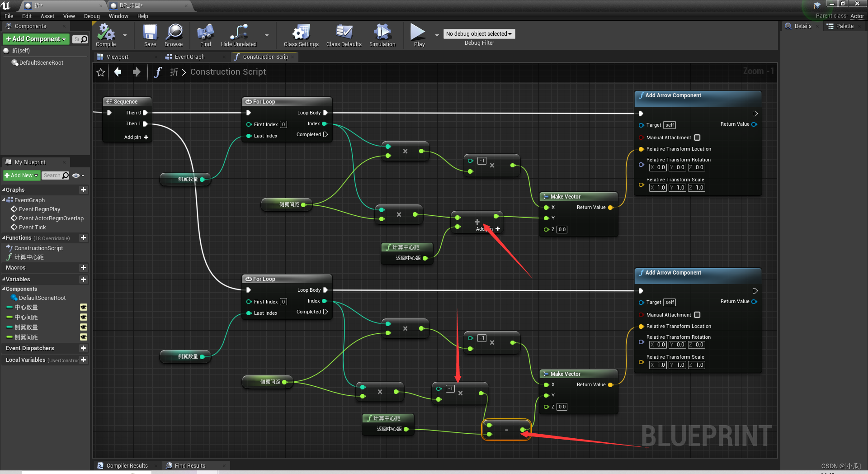
Task: Navigate forward in graph history
Action: point(137,72)
